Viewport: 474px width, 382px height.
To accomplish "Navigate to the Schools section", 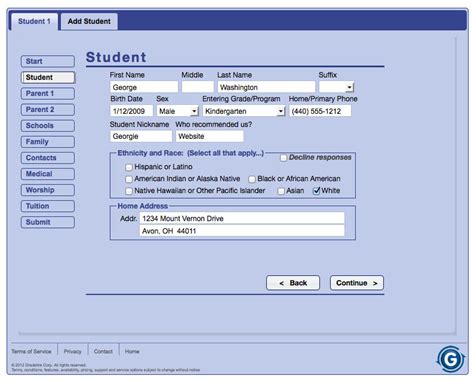I will (48, 126).
